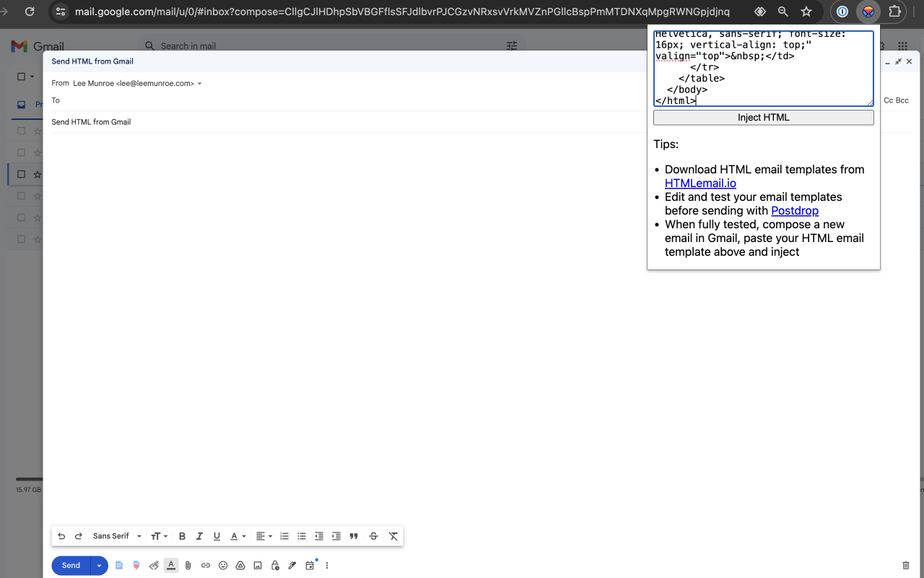This screenshot has width=924, height=578.
Task: Bookmark this page with the star
Action: pyautogui.click(x=806, y=12)
